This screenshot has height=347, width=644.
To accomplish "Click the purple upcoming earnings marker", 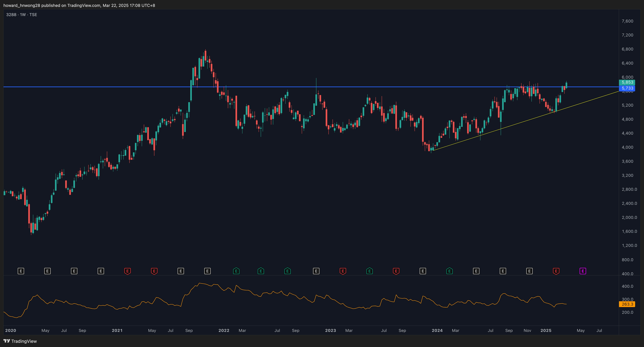I will pyautogui.click(x=582, y=271).
